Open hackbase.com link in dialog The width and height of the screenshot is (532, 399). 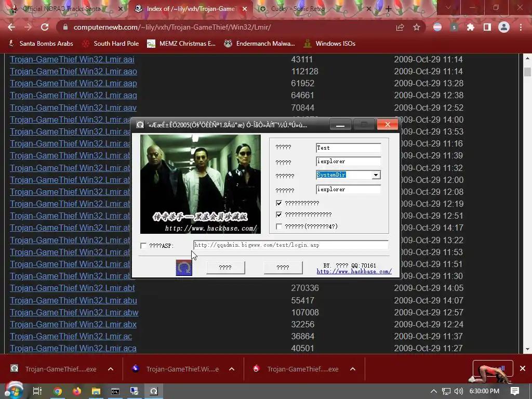pyautogui.click(x=354, y=271)
